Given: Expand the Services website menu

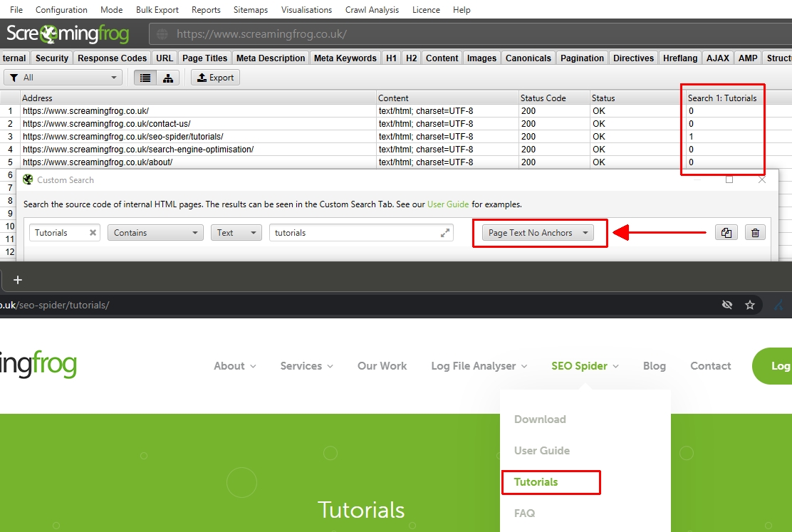Looking at the screenshot, I should 306,366.
